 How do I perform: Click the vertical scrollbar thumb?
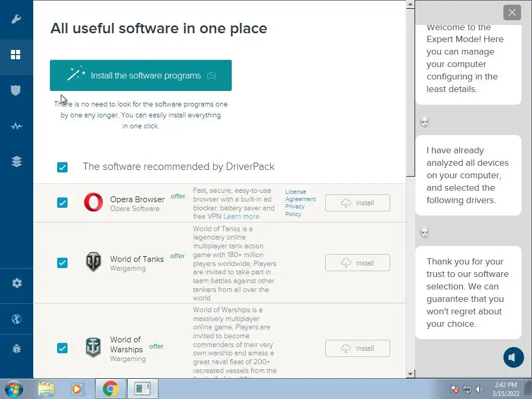tap(410, 92)
